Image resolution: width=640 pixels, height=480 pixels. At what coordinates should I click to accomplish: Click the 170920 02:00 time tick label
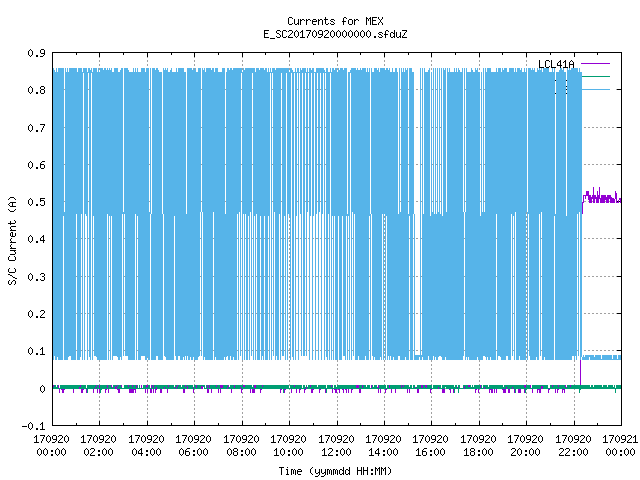click(98, 445)
